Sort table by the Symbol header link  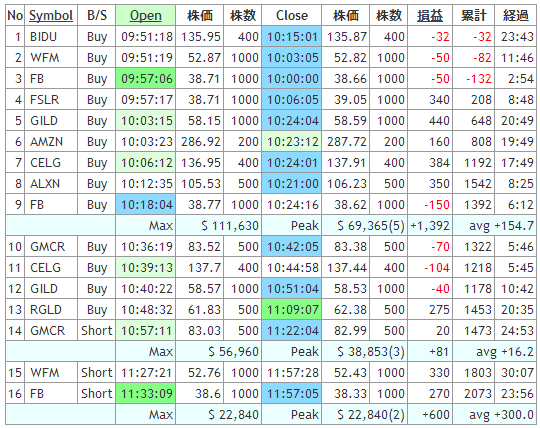coord(51,15)
